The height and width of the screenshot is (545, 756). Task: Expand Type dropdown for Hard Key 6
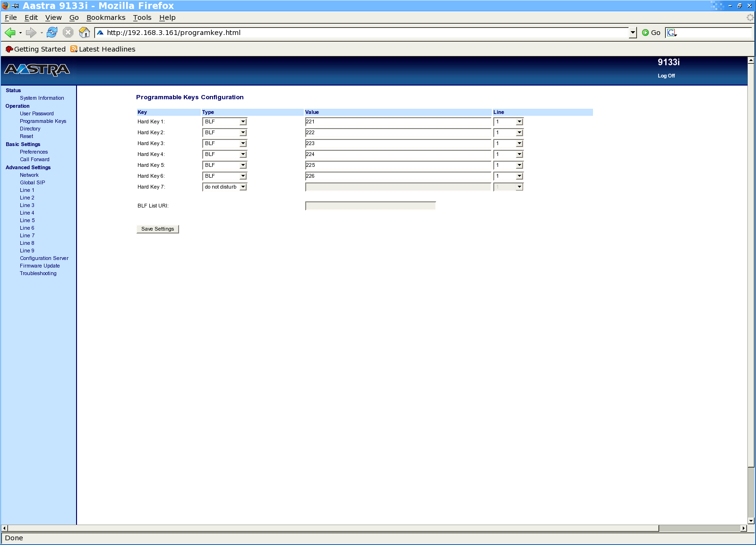tap(224, 176)
